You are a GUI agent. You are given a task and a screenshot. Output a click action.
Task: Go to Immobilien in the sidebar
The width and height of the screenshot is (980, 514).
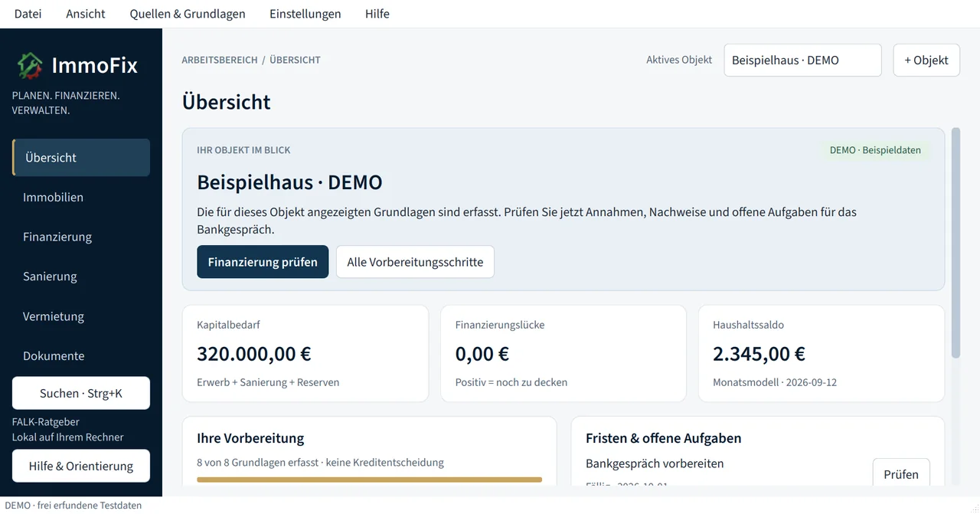[81, 197]
